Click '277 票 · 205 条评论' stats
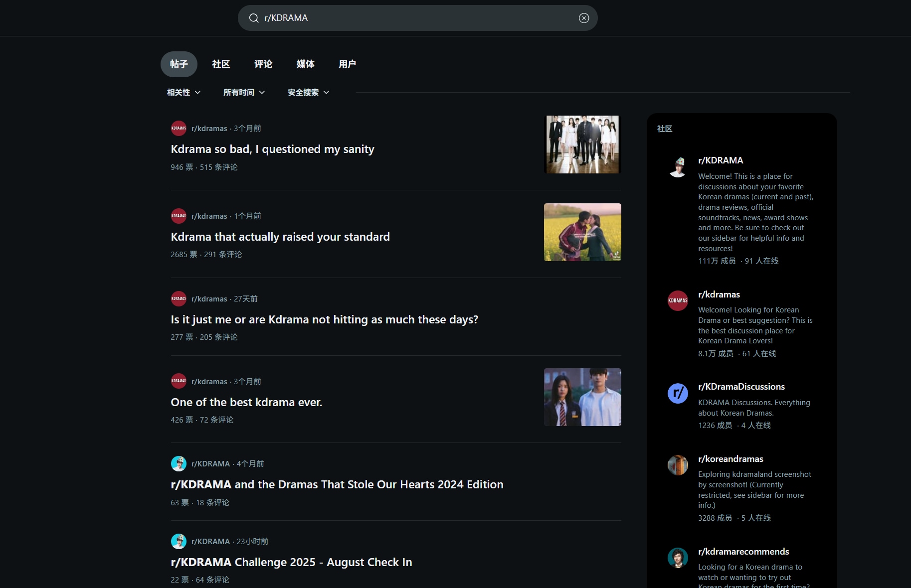This screenshot has width=911, height=588. coord(204,337)
